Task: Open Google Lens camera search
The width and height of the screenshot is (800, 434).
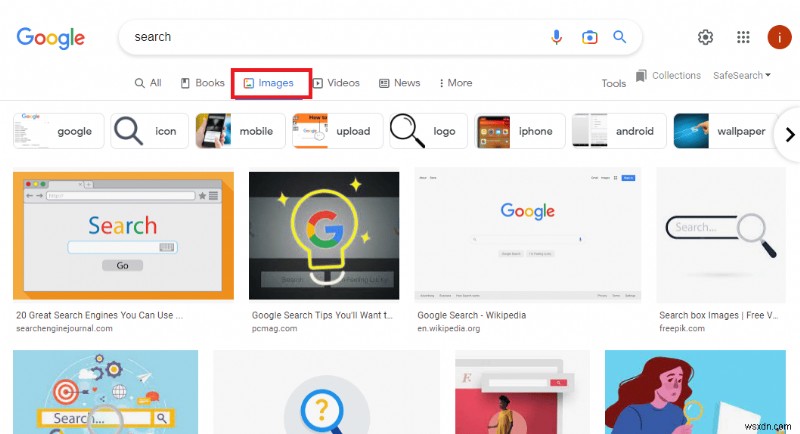Action: [590, 37]
